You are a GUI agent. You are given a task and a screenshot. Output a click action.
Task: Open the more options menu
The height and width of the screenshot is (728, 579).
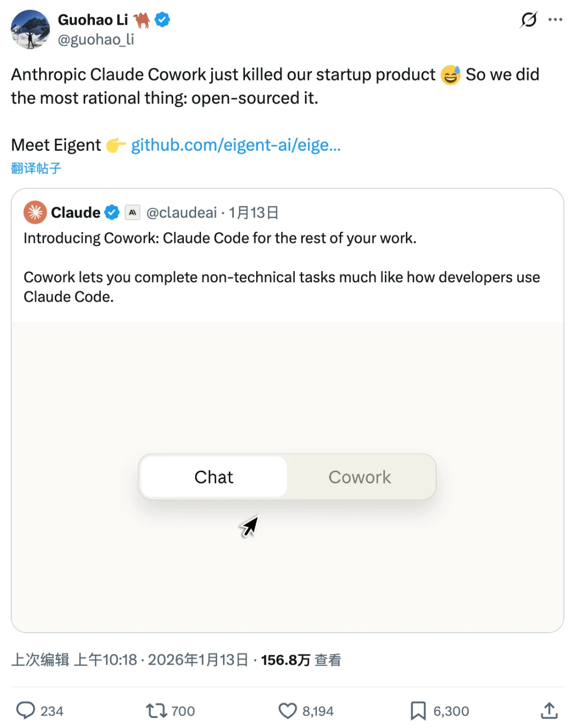pos(556,19)
